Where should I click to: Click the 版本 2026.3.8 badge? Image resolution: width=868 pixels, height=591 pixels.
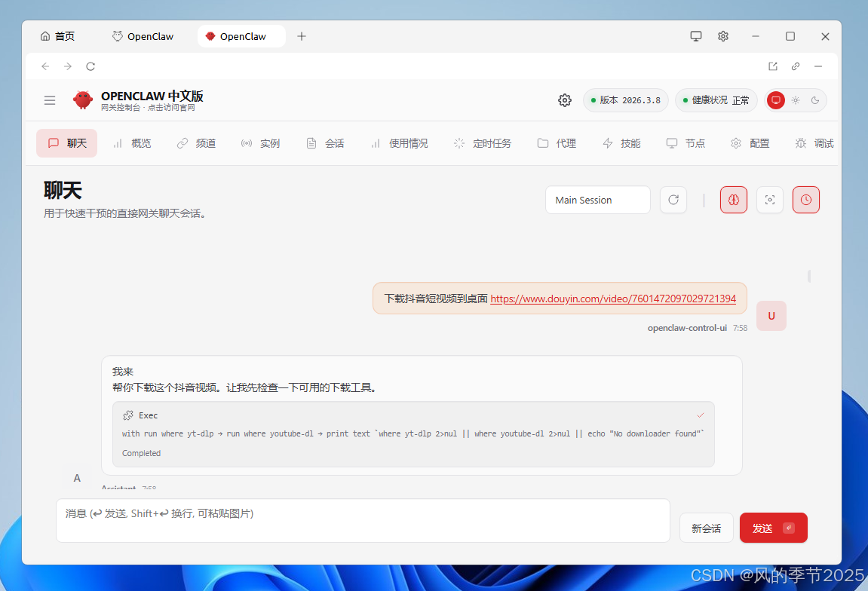click(625, 100)
